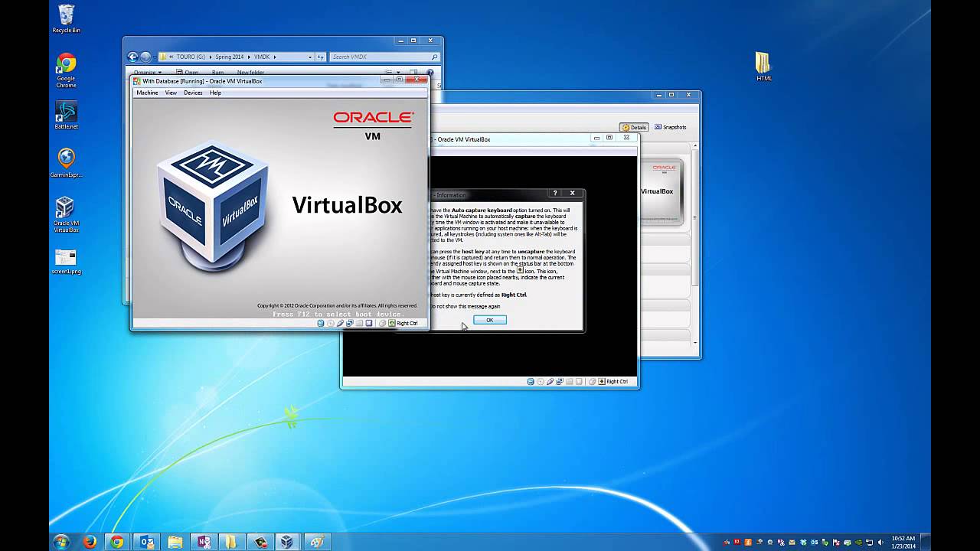Open the Machine menu in With Database window
Viewport: 980px width, 551px height.
tap(147, 93)
